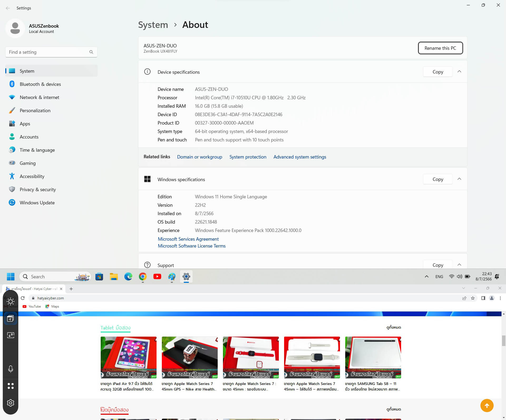Click the search magnifier in Find a setting
This screenshot has width=506, height=420.
(x=91, y=52)
